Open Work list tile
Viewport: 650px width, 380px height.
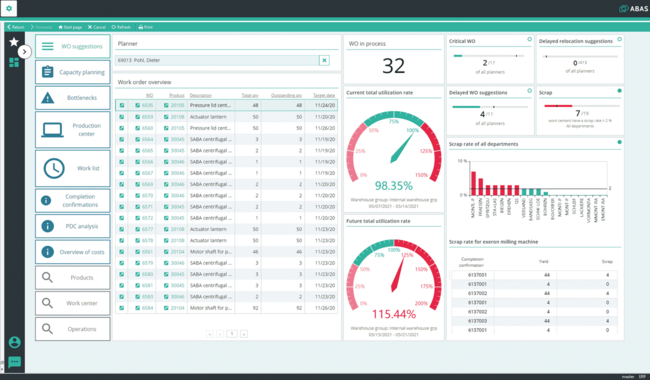point(73,168)
